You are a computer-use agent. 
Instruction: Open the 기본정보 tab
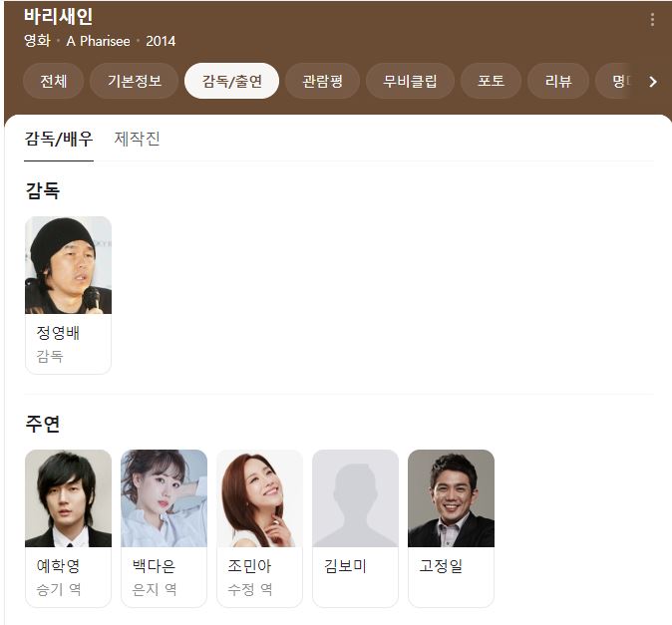point(135,81)
